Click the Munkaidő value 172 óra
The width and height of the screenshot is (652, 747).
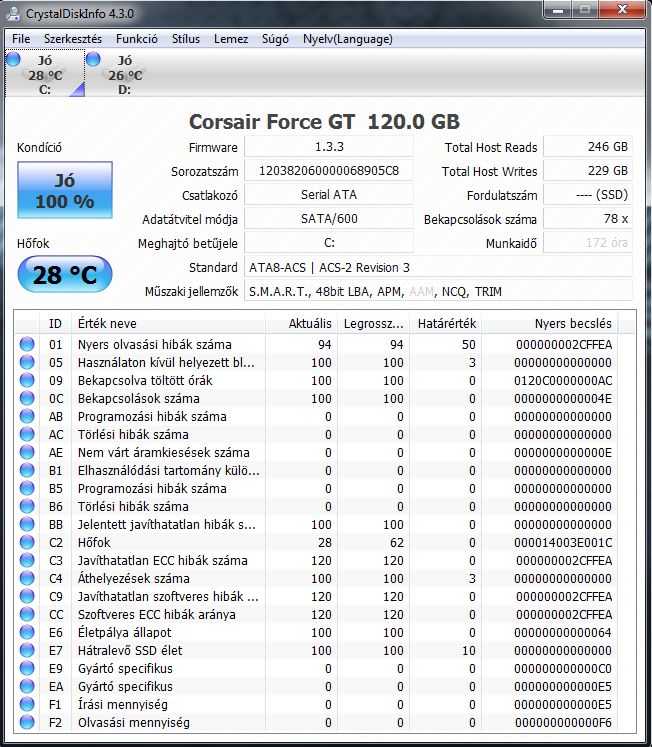coord(588,243)
